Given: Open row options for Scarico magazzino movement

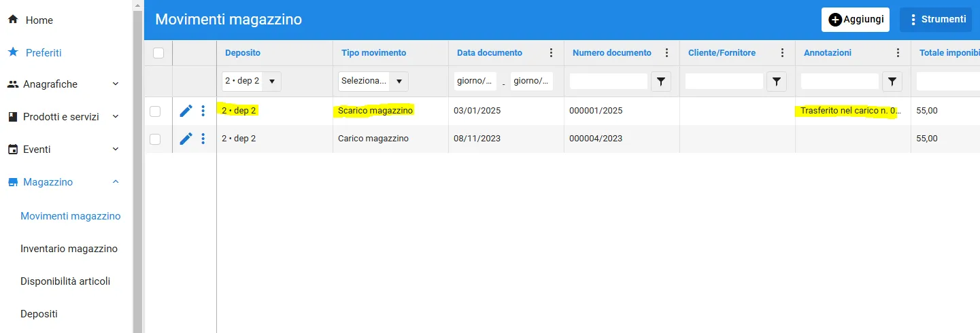Looking at the screenshot, I should click(x=203, y=111).
